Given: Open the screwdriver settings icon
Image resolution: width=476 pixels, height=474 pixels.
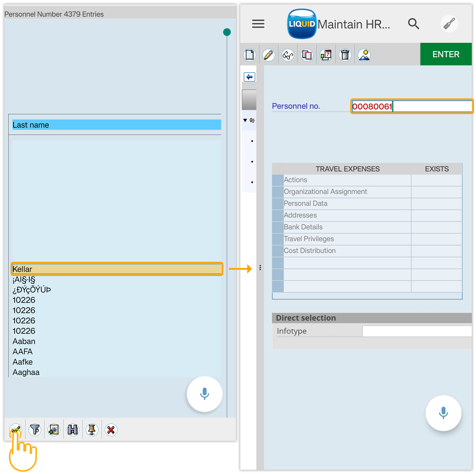Looking at the screenshot, I should (x=449, y=24).
